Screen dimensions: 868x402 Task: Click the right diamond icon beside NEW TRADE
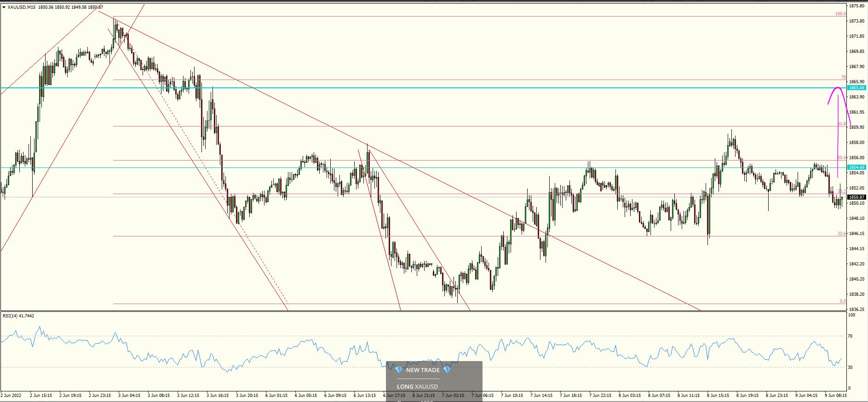[x=447, y=370]
